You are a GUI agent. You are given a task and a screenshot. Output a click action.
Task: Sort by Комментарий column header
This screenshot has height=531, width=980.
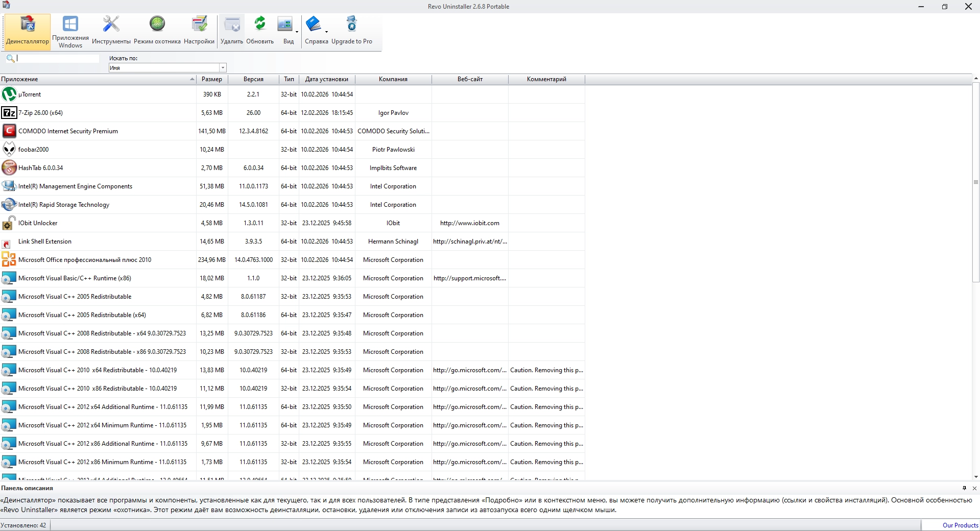point(546,79)
